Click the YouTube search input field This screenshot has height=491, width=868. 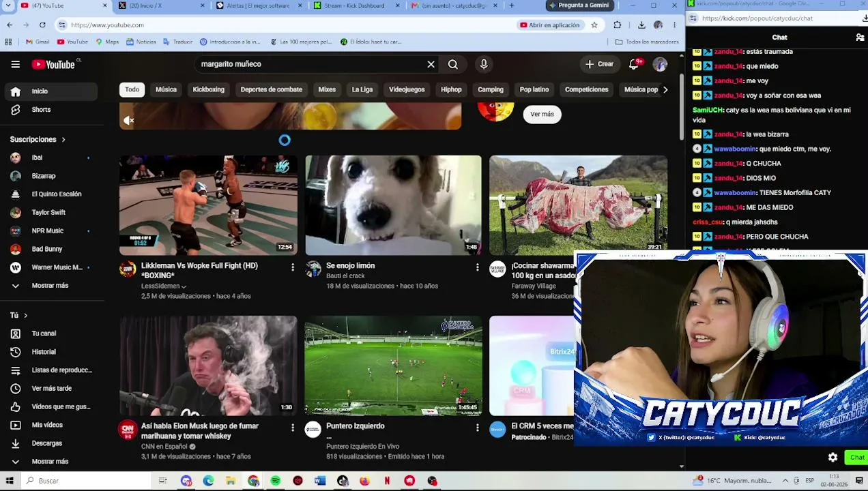click(310, 64)
